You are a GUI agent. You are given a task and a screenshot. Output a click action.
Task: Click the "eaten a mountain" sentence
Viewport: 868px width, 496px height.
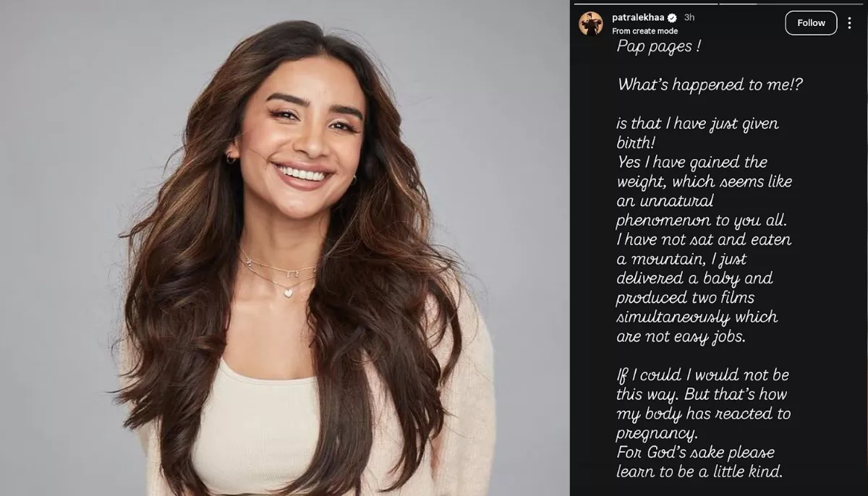[x=703, y=249]
